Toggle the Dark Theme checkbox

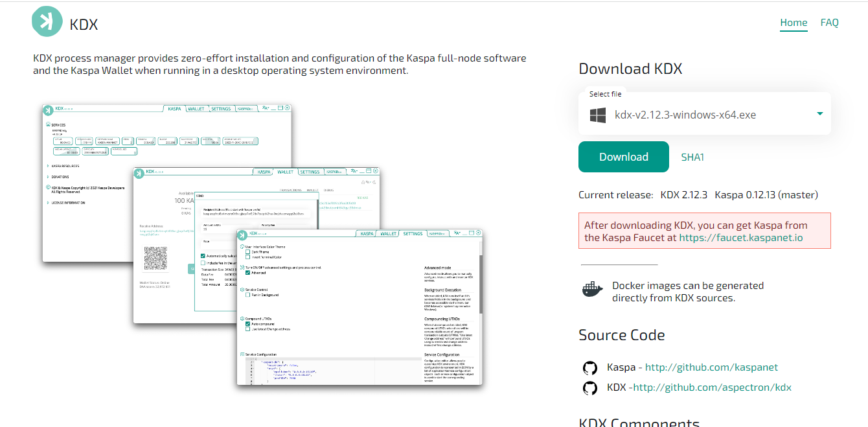247,251
